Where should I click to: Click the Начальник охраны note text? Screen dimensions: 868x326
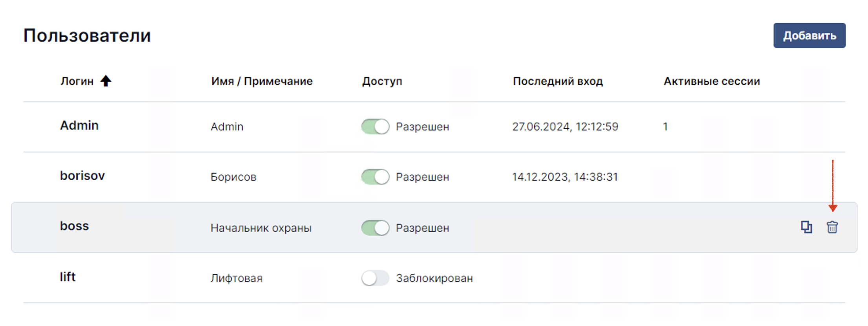tap(261, 228)
